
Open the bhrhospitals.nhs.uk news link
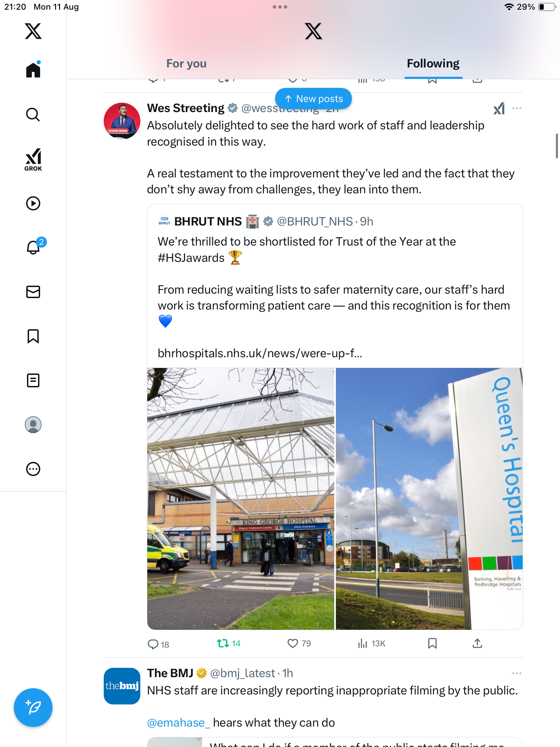coord(260,353)
